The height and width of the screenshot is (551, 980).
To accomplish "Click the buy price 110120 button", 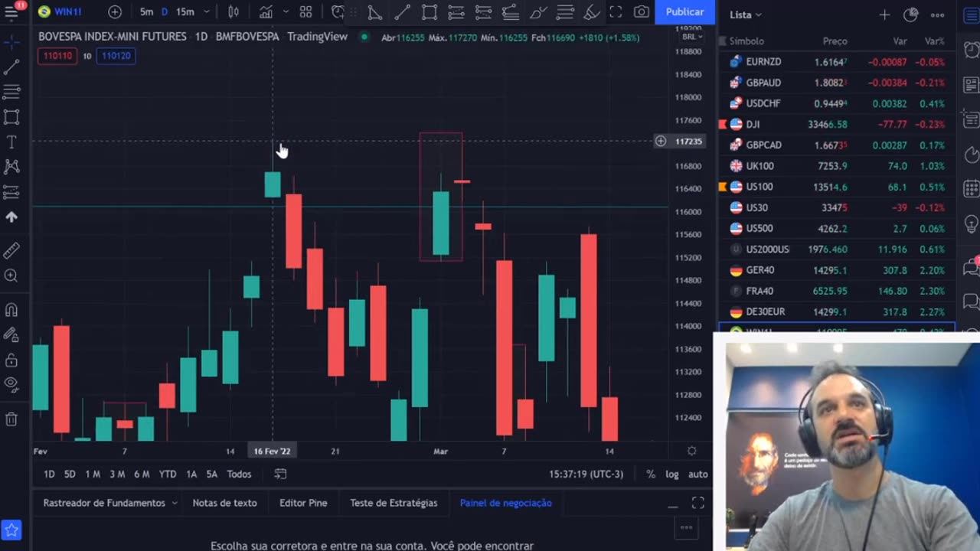I will [116, 55].
